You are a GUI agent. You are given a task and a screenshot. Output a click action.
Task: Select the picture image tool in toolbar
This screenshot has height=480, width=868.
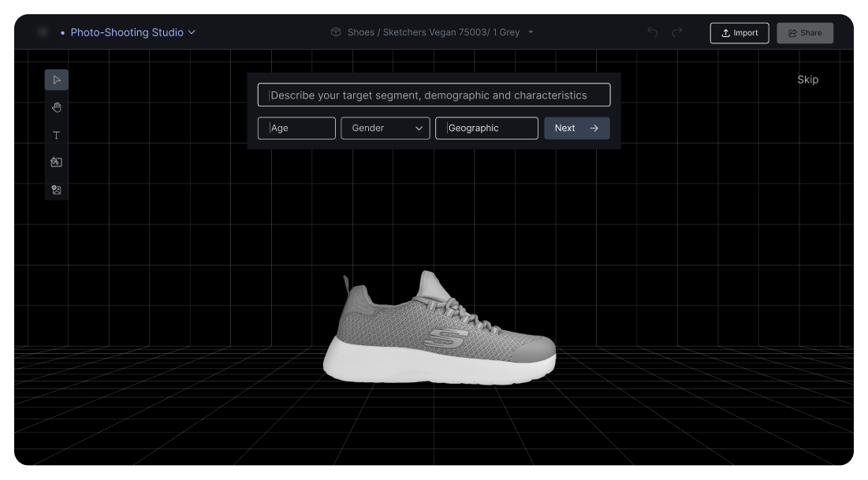click(x=57, y=190)
